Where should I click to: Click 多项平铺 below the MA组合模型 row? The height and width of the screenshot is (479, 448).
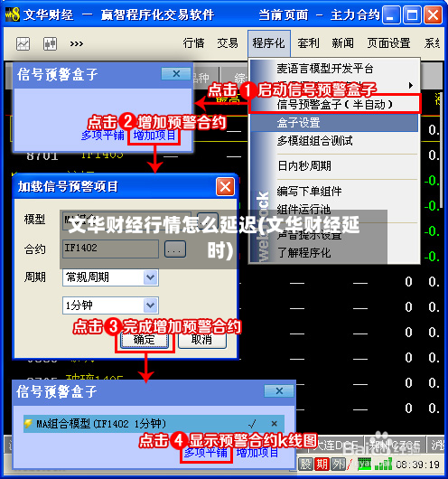pyautogui.click(x=206, y=453)
